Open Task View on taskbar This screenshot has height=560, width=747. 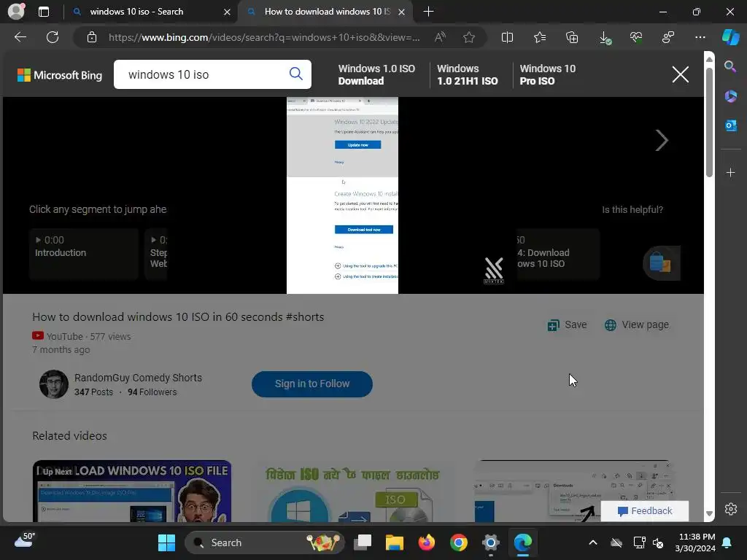tap(363, 542)
